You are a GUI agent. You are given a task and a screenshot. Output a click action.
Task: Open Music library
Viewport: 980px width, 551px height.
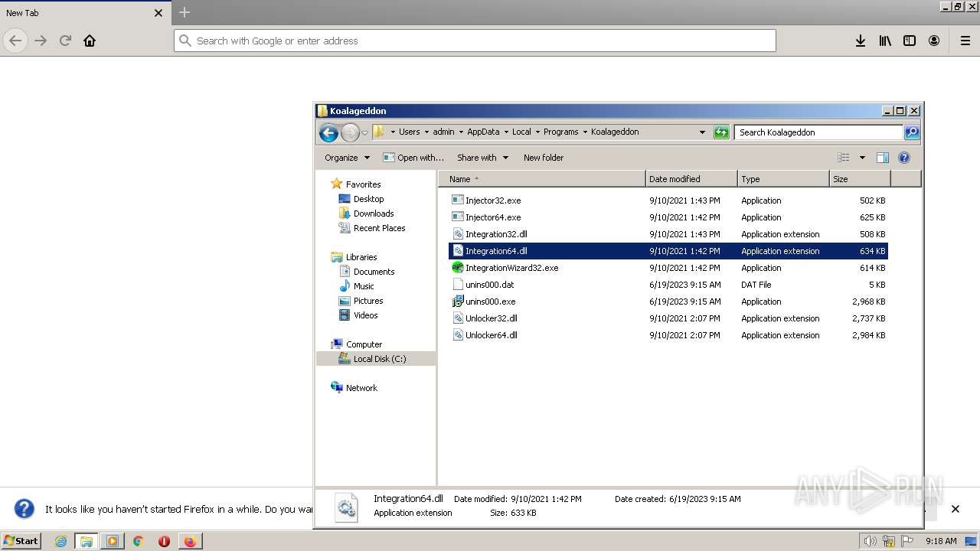click(364, 286)
